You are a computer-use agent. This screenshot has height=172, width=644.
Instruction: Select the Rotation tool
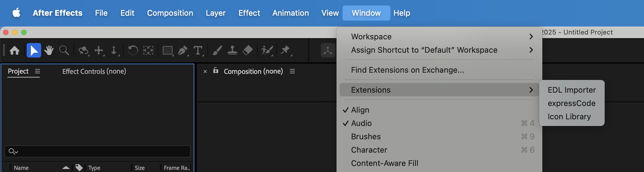click(133, 50)
